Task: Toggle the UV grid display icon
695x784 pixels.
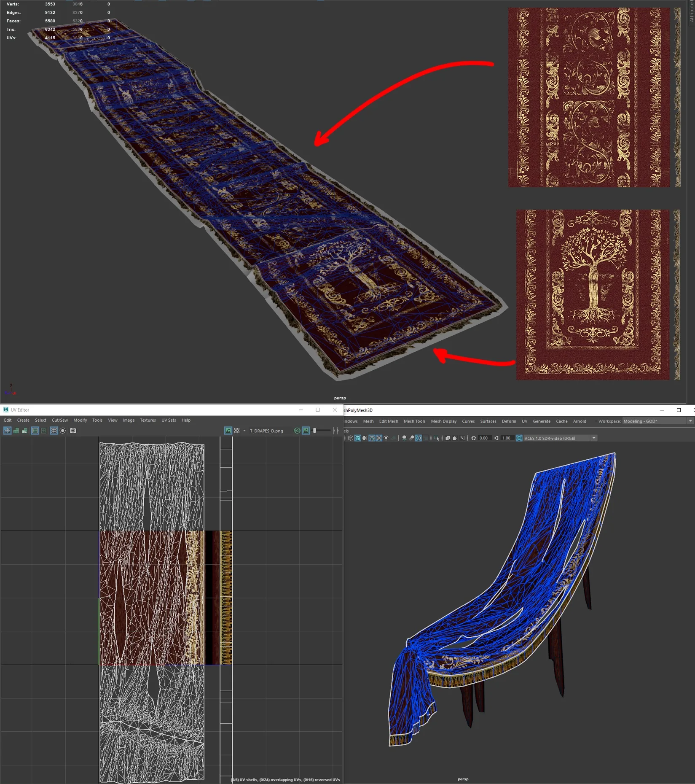Action: (x=54, y=431)
